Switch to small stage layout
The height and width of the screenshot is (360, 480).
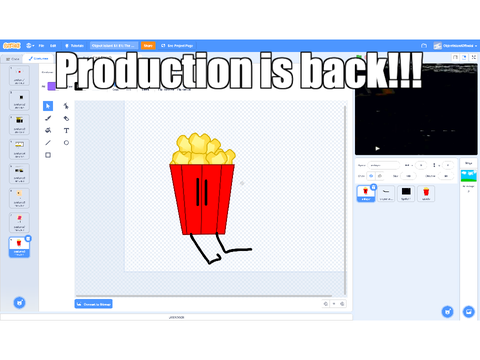click(455, 58)
